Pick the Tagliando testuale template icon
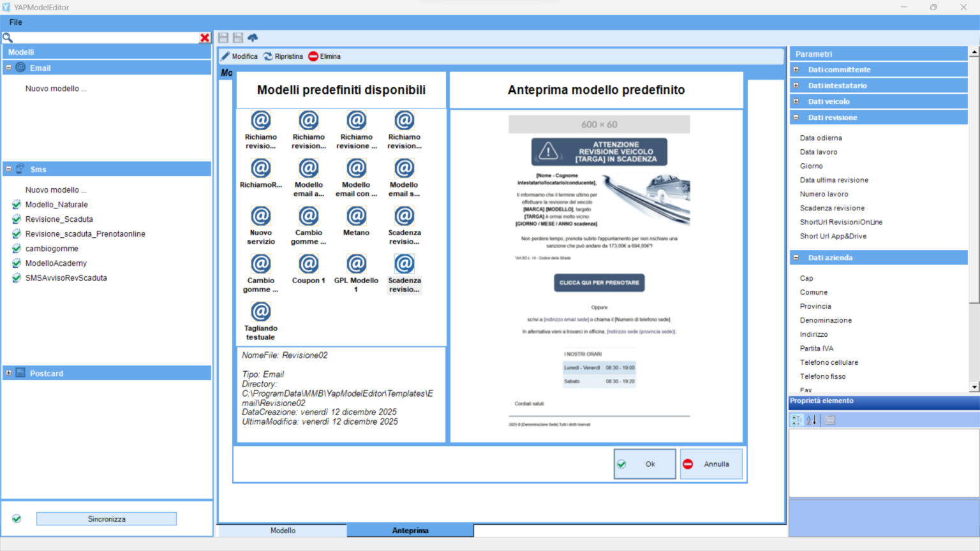This screenshot has width=980, height=551. click(260, 312)
